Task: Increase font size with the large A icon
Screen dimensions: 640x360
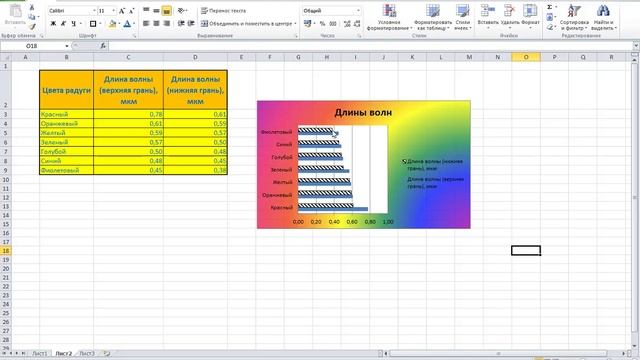Action: (122, 11)
